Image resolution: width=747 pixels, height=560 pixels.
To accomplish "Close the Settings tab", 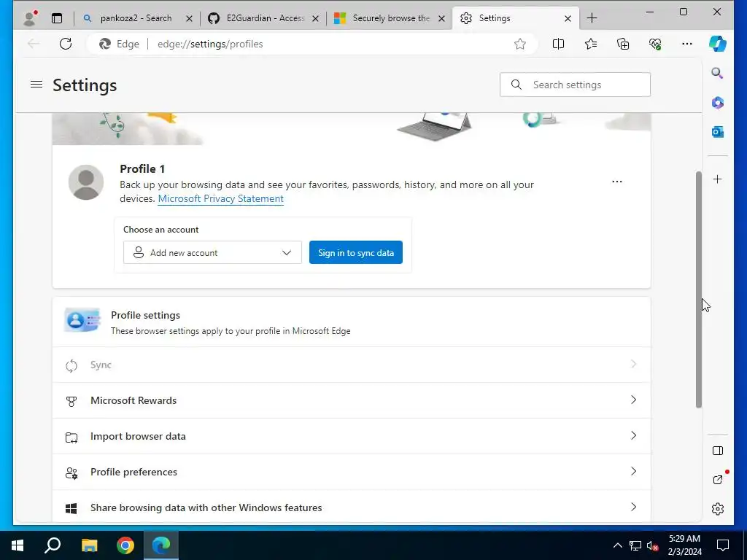I will [x=568, y=18].
